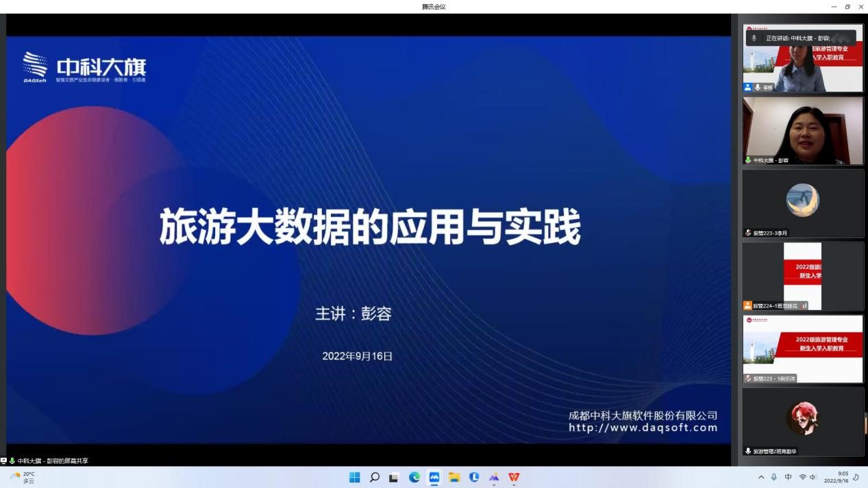Select the Tencent Meeting taskbar icon

tap(434, 477)
